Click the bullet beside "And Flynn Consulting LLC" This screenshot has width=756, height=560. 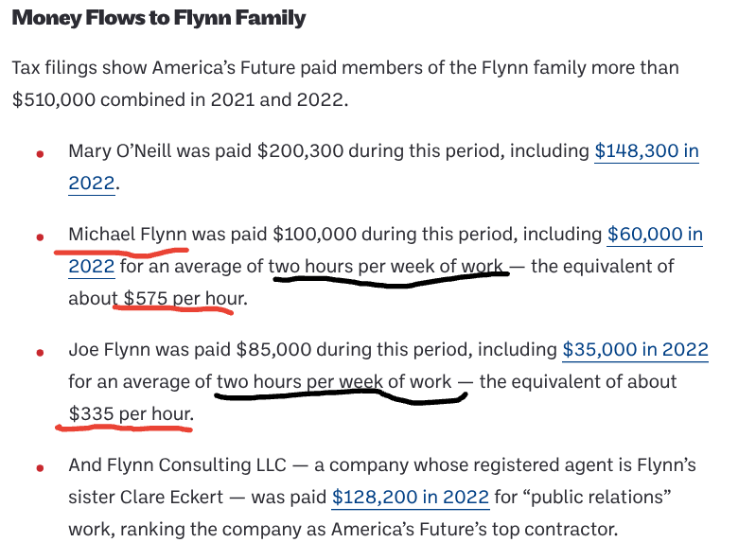click(x=40, y=467)
